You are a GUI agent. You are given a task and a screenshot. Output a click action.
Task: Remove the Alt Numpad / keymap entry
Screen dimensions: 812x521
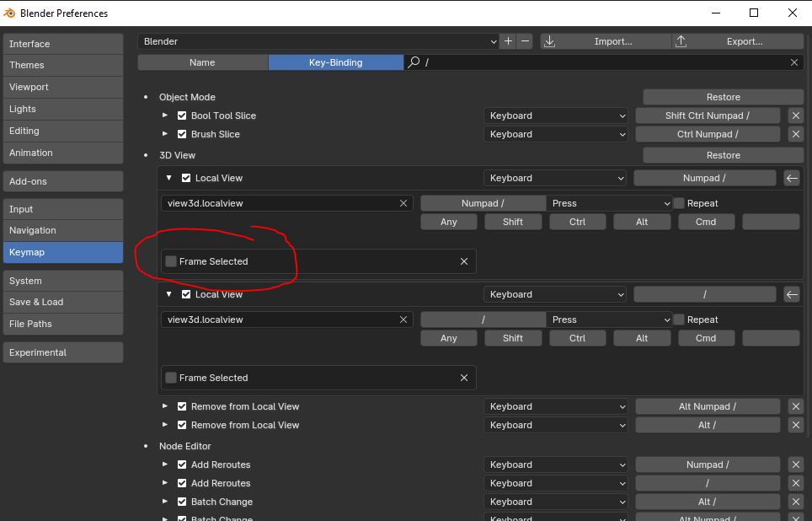point(795,406)
